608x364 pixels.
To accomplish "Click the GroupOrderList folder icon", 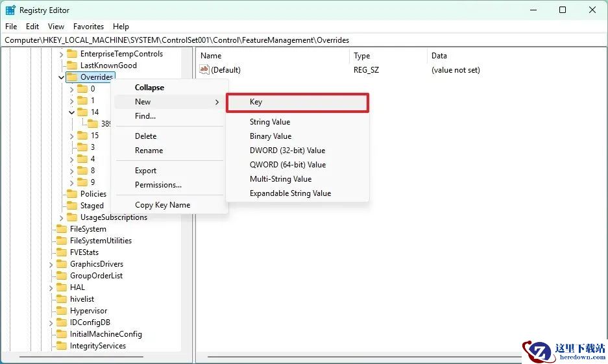I will click(62, 275).
